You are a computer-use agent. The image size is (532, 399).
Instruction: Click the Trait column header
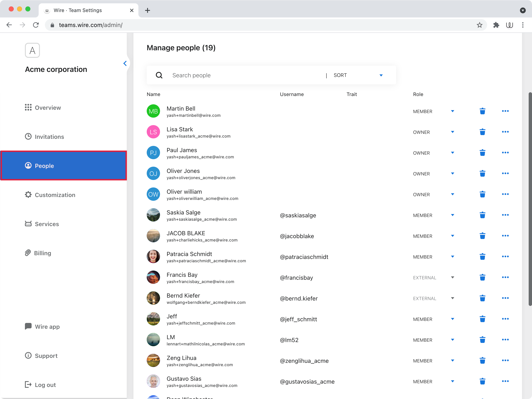(x=352, y=94)
